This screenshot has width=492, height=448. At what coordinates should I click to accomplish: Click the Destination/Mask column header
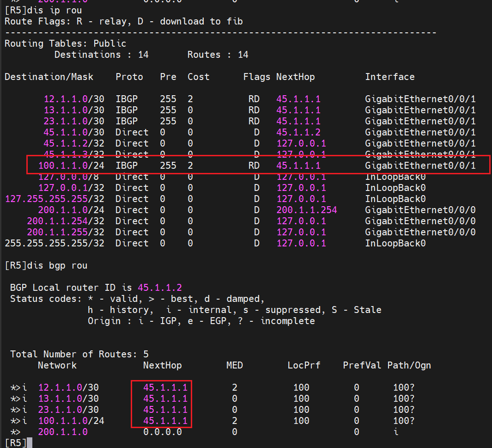[x=49, y=77]
